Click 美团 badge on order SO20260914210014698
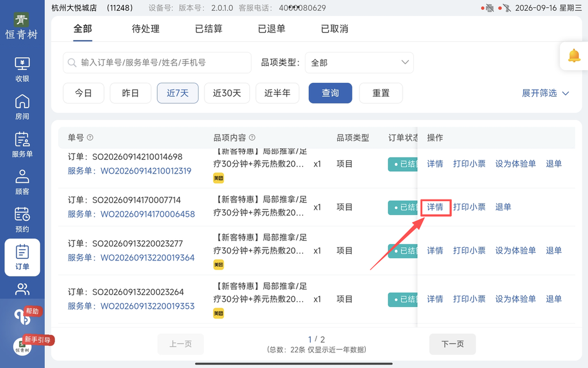This screenshot has height=368, width=588. coord(219,178)
